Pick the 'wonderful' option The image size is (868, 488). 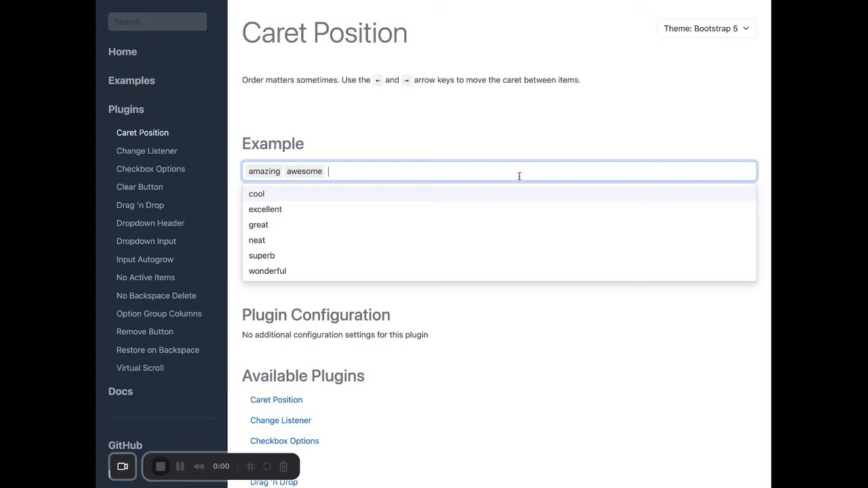coord(499,271)
